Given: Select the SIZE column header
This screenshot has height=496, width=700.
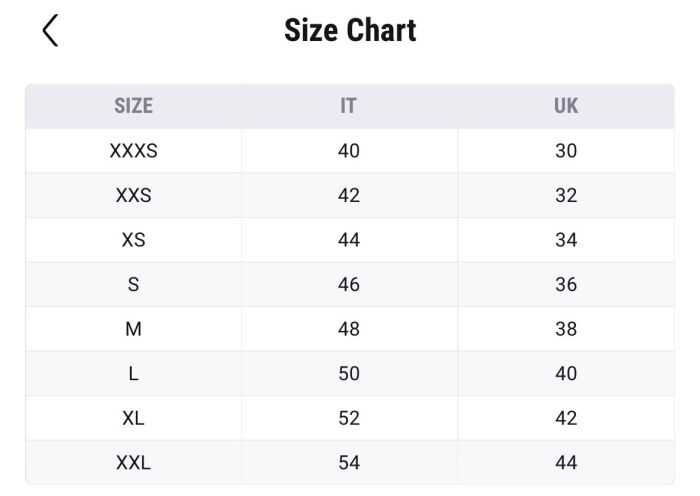Looking at the screenshot, I should (133, 106).
